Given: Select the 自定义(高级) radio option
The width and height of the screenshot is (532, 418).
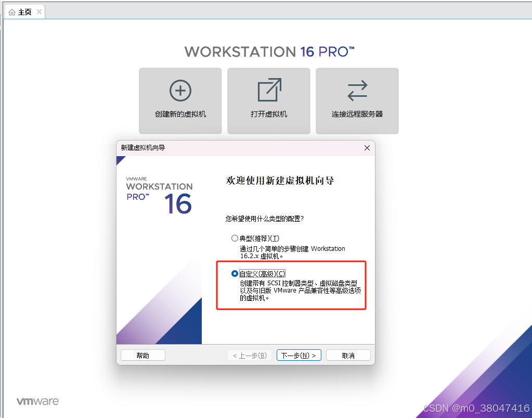Looking at the screenshot, I should click(235, 273).
